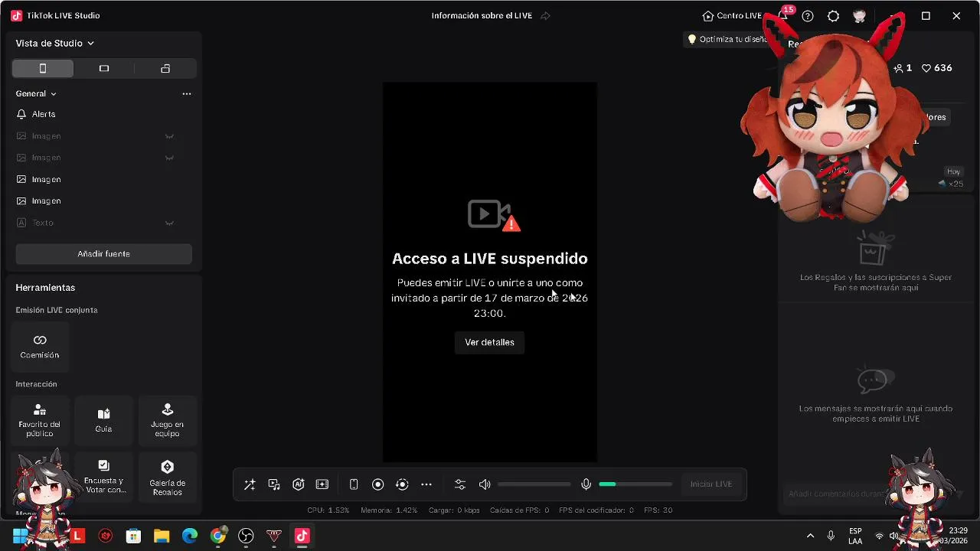
Task: Click the profile avatar in title bar
Action: pos(859,16)
